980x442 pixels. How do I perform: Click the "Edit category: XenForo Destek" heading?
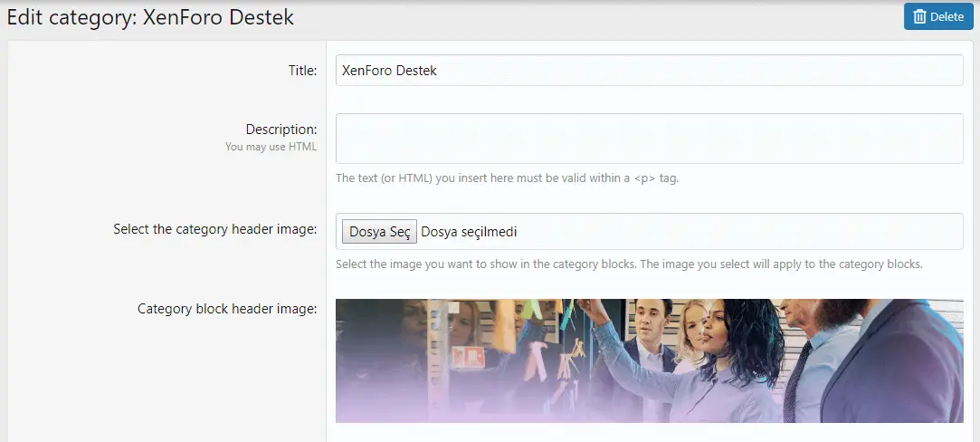pos(150,17)
